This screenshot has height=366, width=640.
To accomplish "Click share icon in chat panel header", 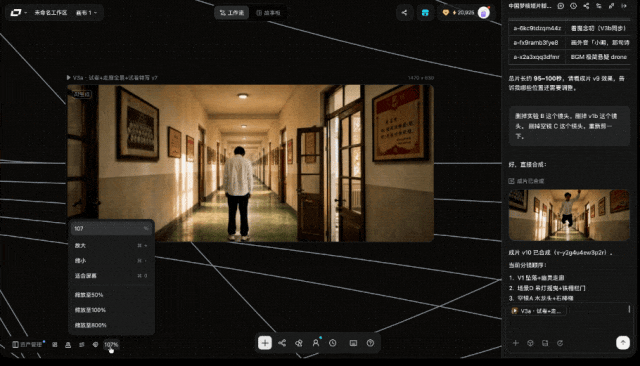I will coord(586,6).
